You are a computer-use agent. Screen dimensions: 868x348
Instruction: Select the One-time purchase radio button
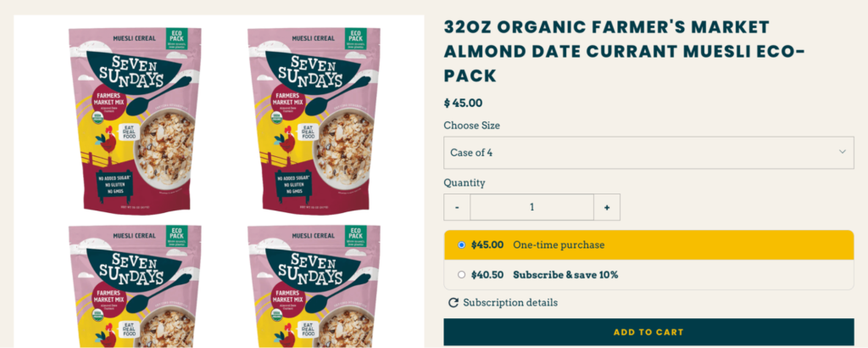pyautogui.click(x=461, y=245)
